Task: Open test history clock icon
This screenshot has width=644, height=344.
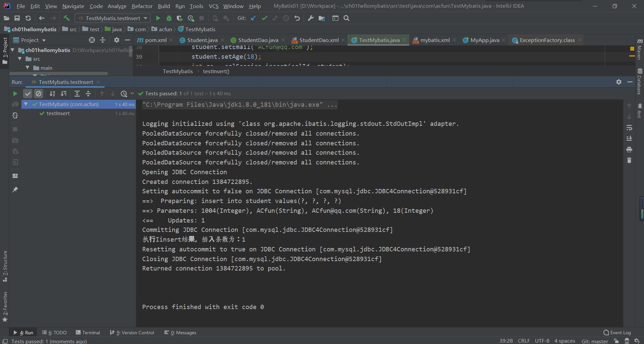Action: tap(124, 94)
